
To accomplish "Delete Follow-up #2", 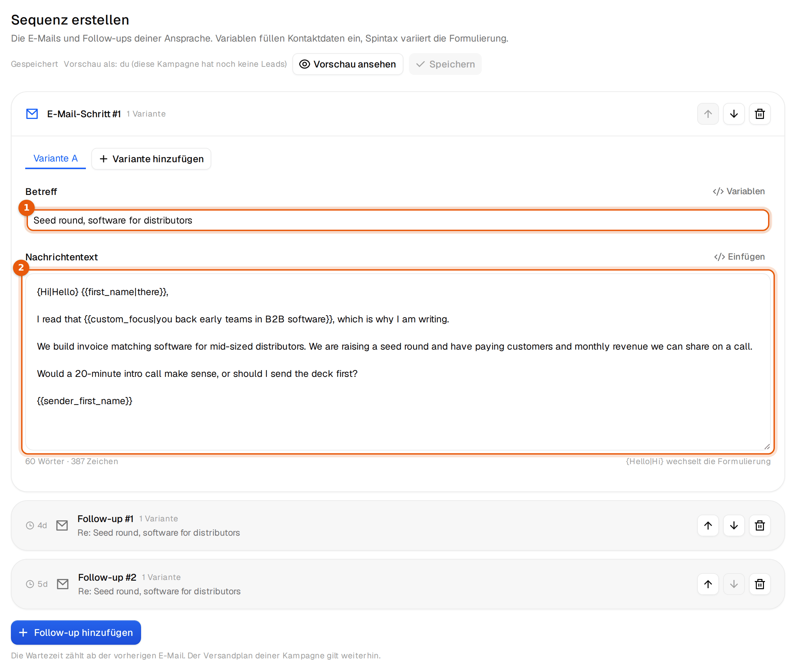I will [x=760, y=584].
